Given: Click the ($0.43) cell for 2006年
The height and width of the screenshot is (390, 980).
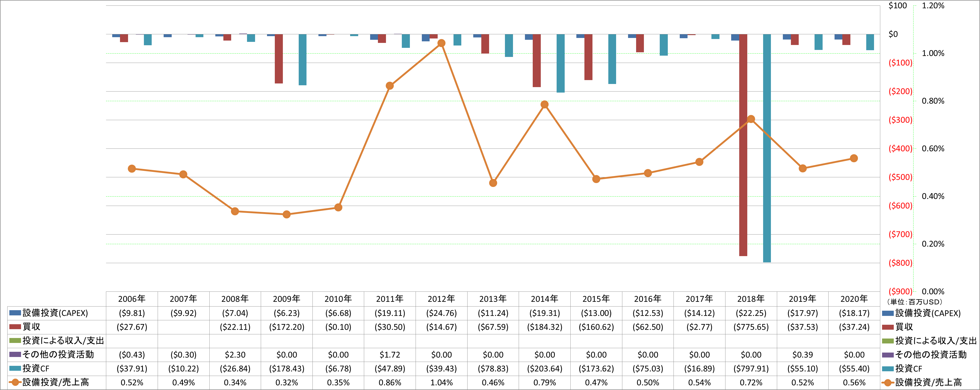Looking at the screenshot, I should click(132, 355).
